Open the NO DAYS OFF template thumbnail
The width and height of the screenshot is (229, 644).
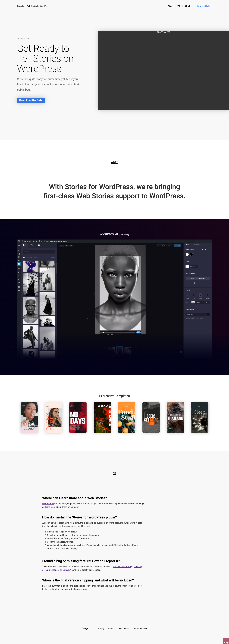click(78, 417)
